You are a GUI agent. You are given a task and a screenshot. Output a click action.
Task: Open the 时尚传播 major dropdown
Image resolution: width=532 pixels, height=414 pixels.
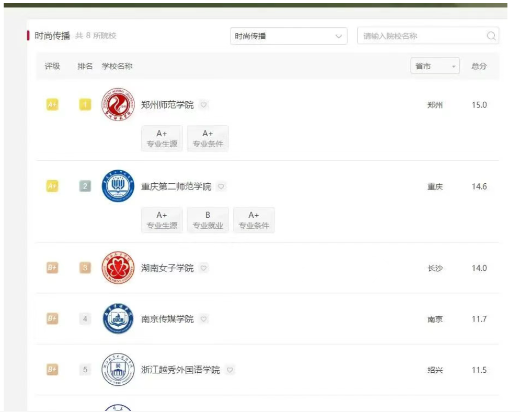pos(288,36)
